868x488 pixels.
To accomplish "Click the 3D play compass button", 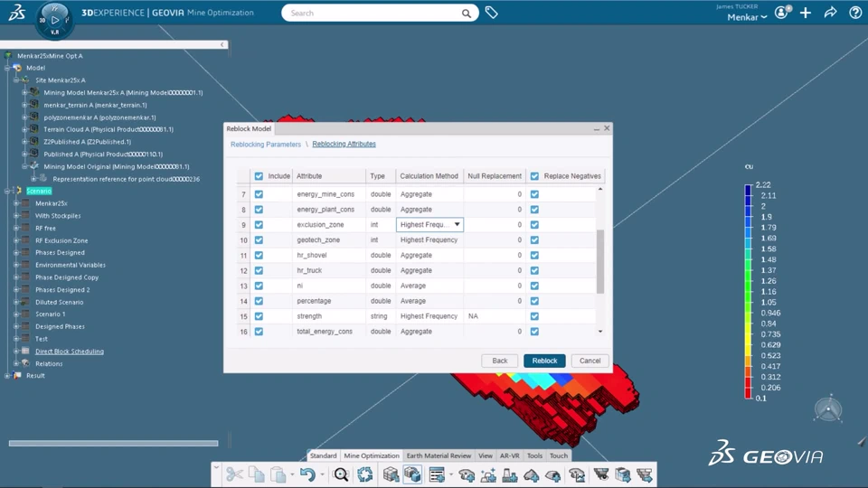I will coord(54,20).
